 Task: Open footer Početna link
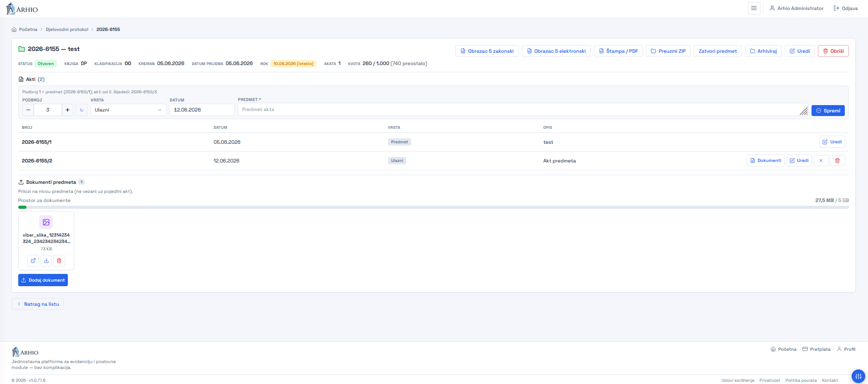pos(783,349)
